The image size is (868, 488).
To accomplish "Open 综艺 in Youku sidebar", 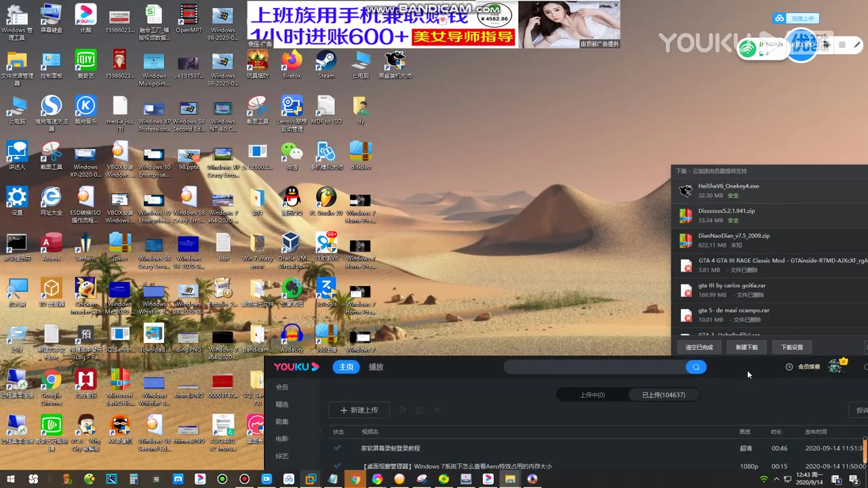I will [x=282, y=456].
